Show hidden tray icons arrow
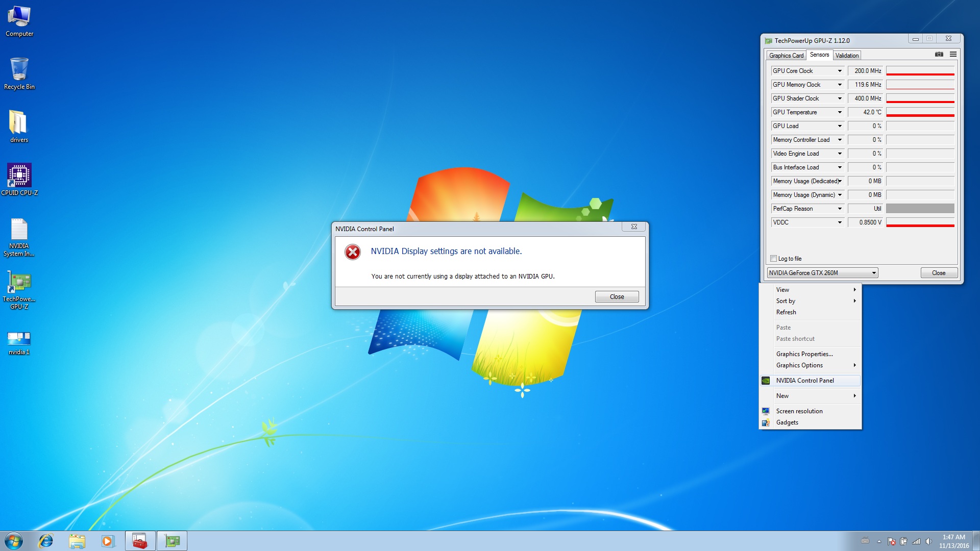 pyautogui.click(x=879, y=541)
